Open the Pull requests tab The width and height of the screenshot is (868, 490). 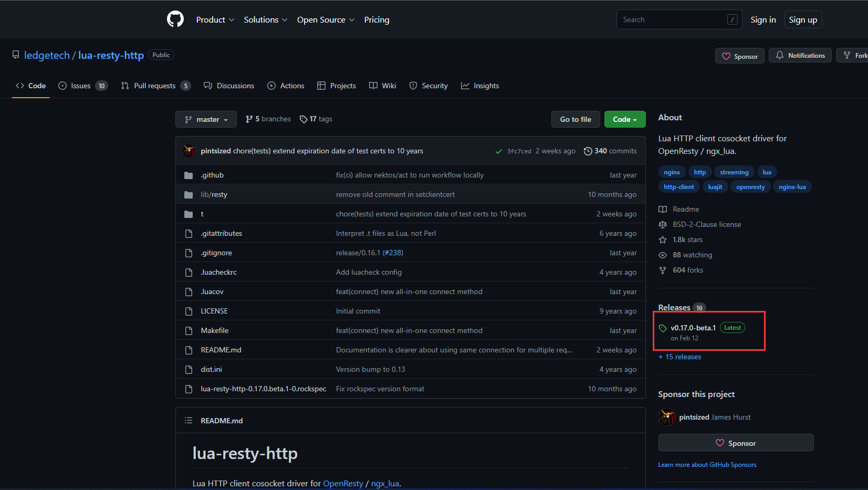[x=155, y=86]
